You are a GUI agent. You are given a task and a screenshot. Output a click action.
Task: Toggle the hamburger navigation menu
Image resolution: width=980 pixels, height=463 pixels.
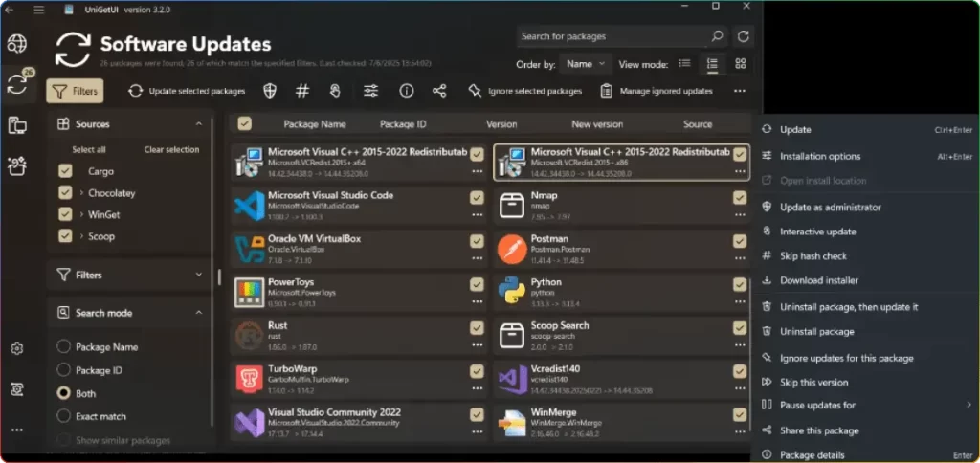click(38, 10)
